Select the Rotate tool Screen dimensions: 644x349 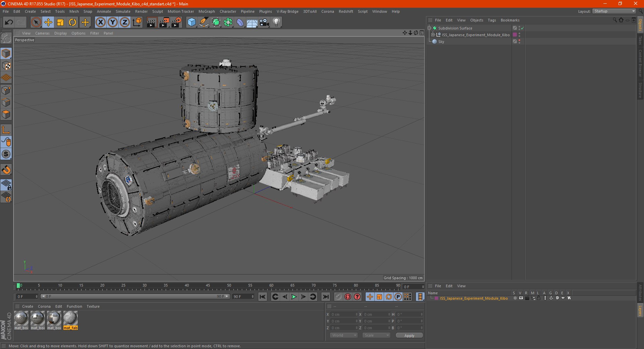72,22
